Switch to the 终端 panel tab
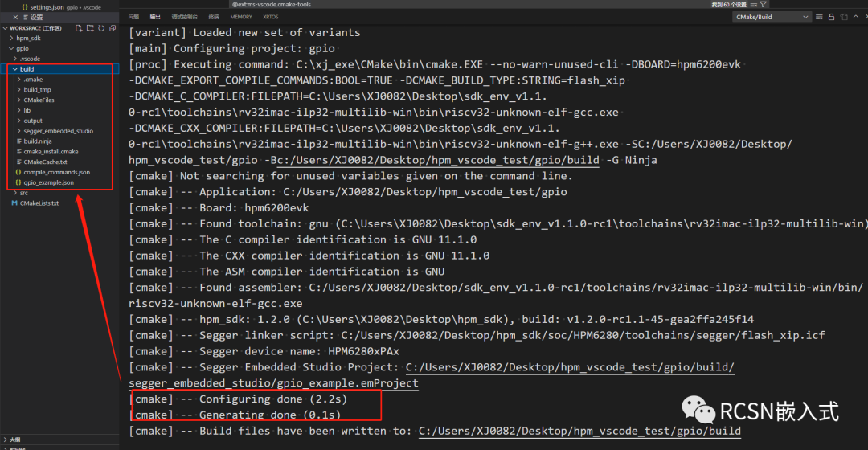The width and height of the screenshot is (868, 450). point(214,17)
